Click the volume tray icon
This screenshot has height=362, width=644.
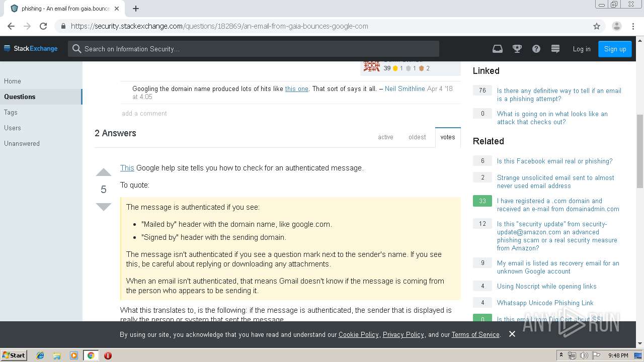(x=584, y=355)
